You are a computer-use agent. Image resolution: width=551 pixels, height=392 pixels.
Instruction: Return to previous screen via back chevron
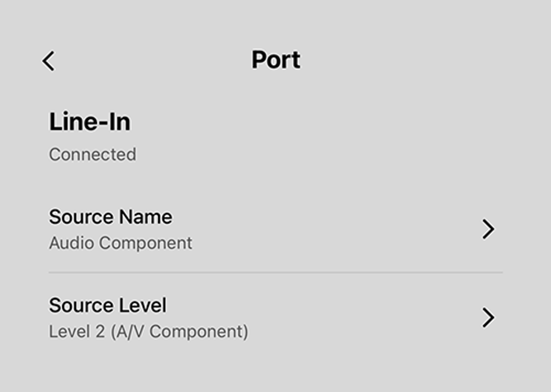[x=49, y=61]
